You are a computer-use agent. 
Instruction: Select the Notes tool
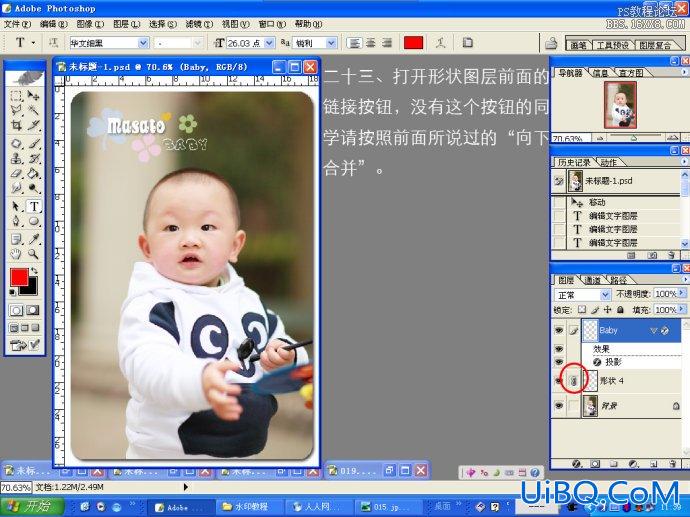pos(16,239)
